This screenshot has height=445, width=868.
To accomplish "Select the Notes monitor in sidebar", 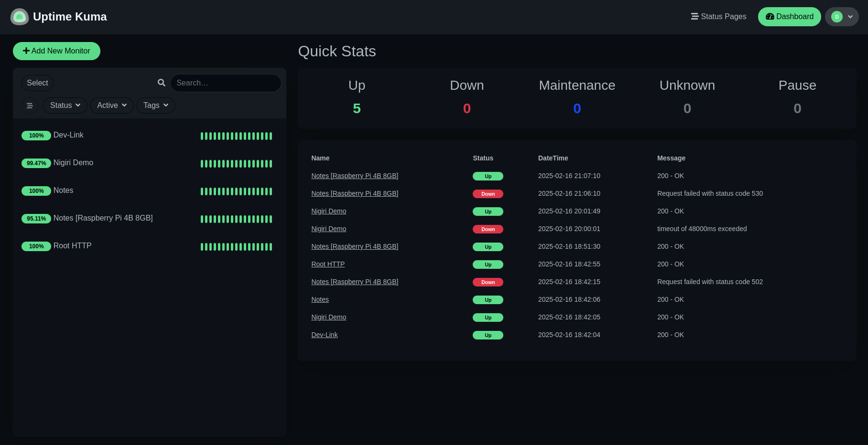I will pyautogui.click(x=150, y=191).
